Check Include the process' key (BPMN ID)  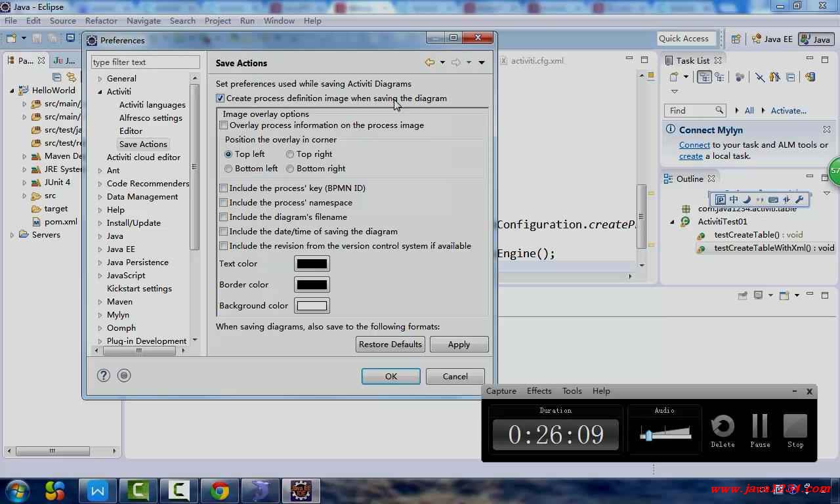click(224, 188)
